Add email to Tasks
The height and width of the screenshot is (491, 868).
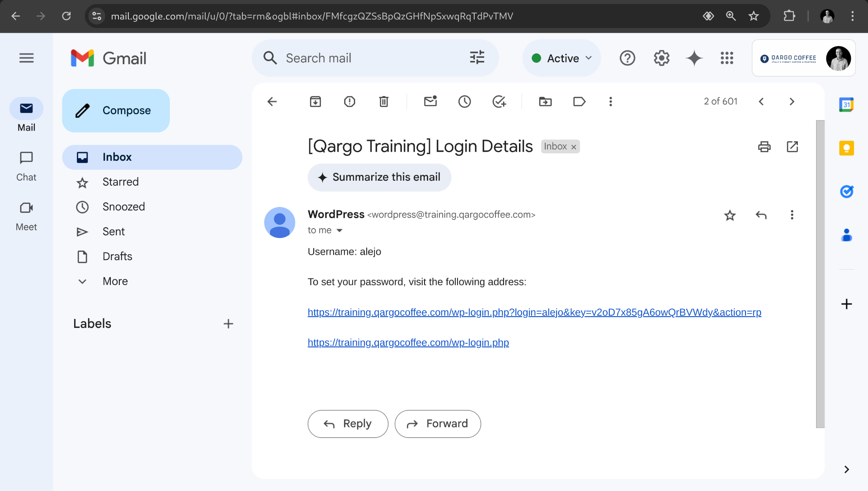click(x=499, y=102)
